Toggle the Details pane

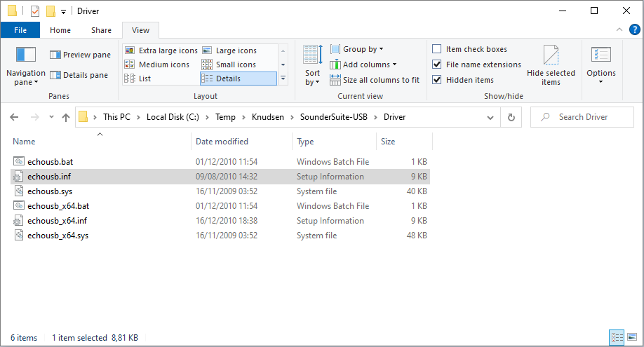tap(79, 75)
